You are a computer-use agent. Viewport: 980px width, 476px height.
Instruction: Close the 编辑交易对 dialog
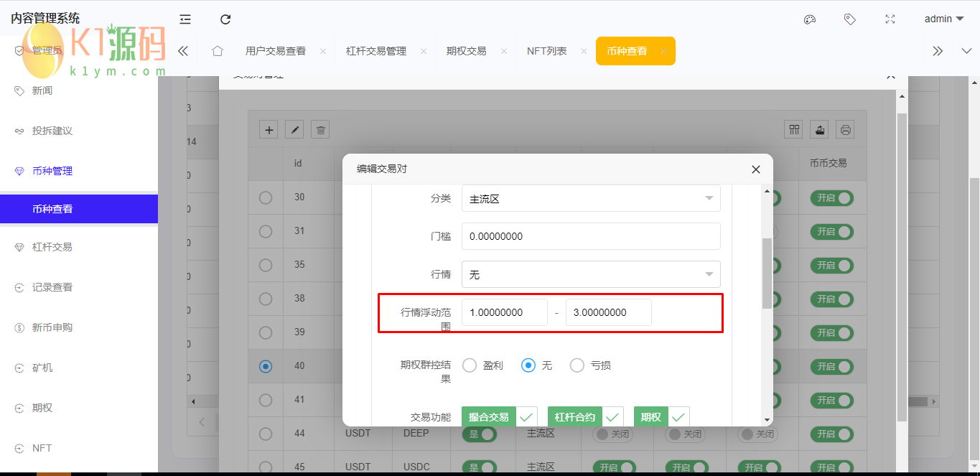click(755, 169)
